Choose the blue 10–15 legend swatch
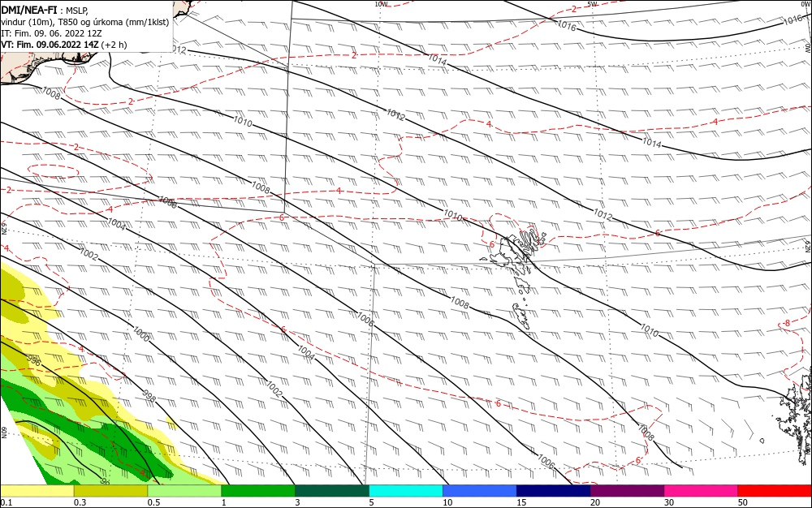 click(x=480, y=491)
